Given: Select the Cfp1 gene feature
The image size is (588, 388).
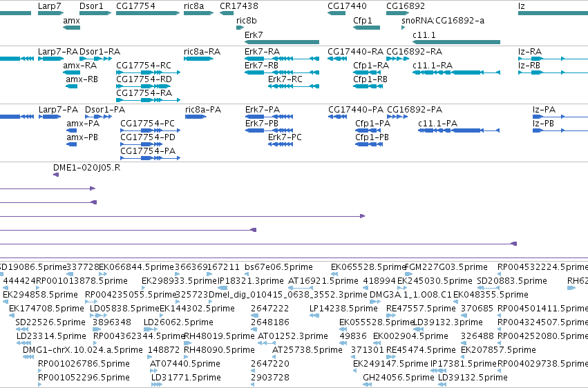Looking at the screenshot, I should [x=366, y=28].
